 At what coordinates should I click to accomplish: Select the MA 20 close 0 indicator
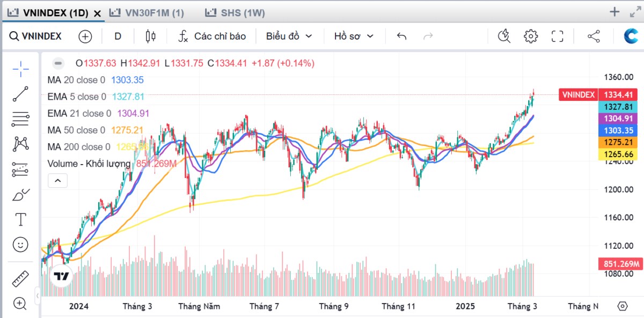76,80
